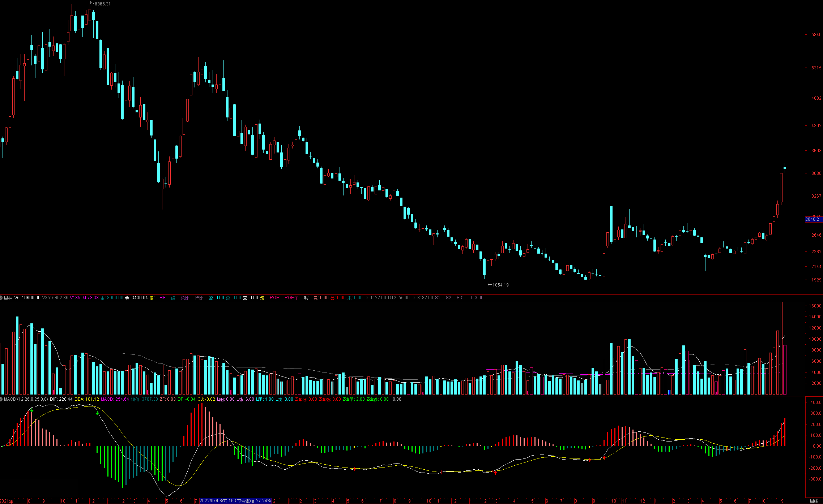Click the 16000 volume axis label

pos(815,306)
